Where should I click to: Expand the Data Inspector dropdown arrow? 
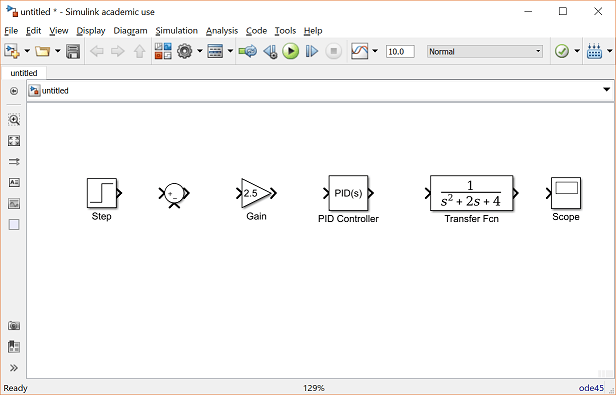tap(375, 51)
